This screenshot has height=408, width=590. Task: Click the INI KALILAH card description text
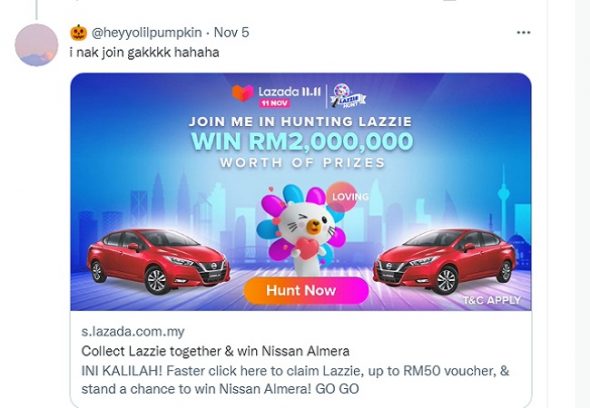[x=295, y=380]
